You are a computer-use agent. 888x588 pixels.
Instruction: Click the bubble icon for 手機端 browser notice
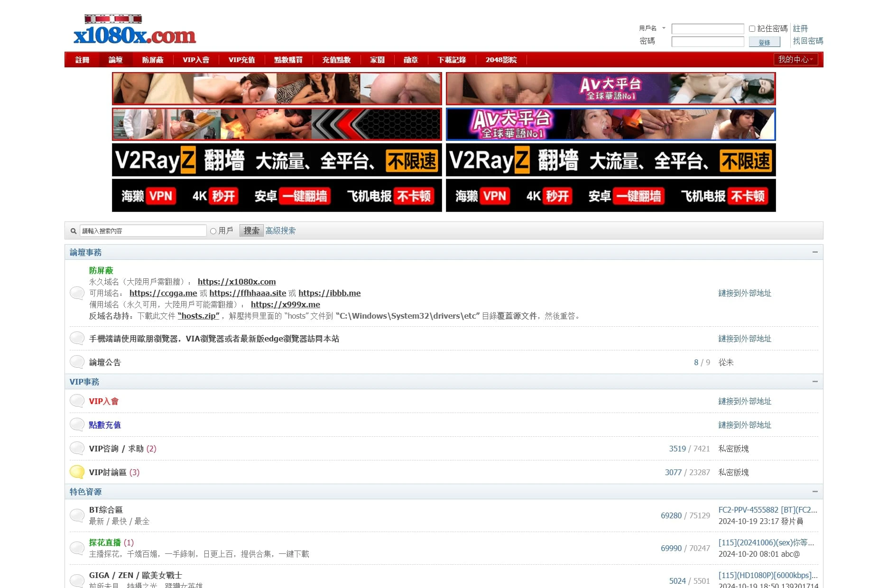77,339
